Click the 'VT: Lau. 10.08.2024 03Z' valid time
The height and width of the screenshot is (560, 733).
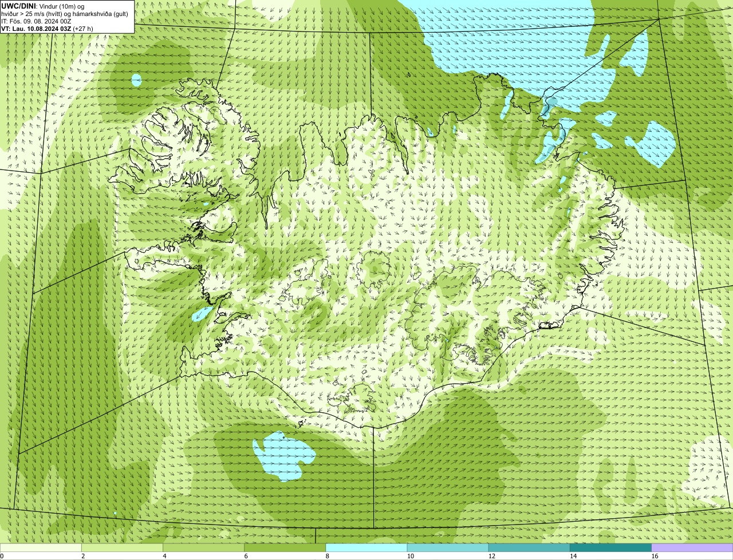tap(36, 29)
